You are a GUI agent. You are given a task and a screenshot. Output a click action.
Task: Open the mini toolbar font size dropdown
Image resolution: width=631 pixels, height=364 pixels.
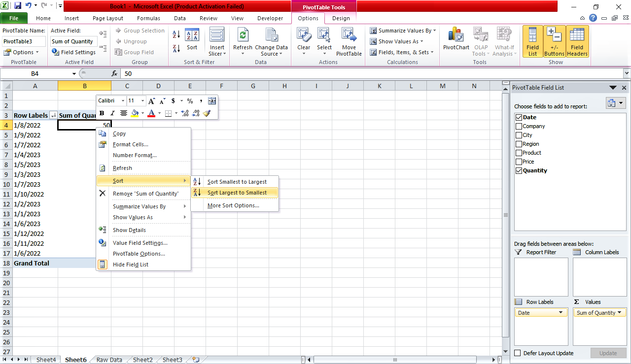tap(142, 101)
